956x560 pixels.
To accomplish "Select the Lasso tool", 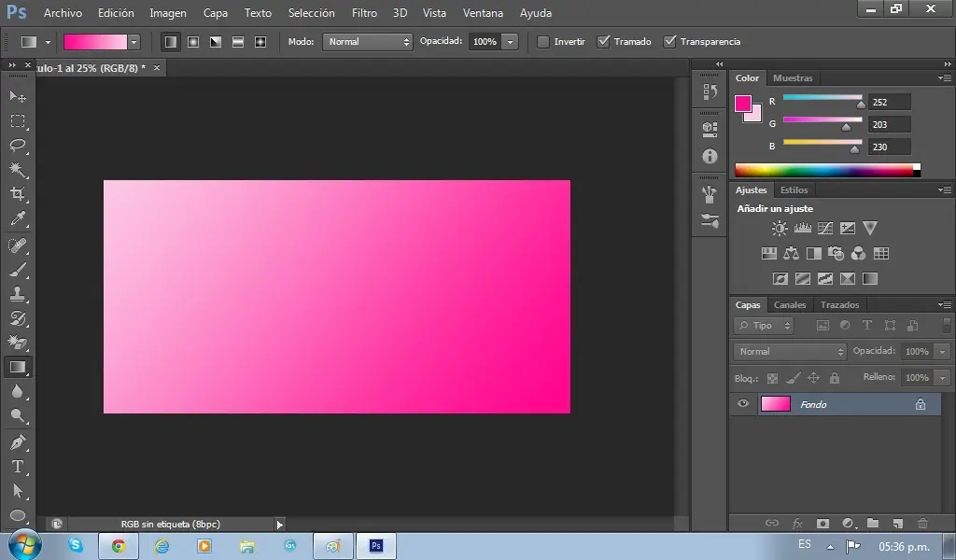I will click(x=18, y=145).
